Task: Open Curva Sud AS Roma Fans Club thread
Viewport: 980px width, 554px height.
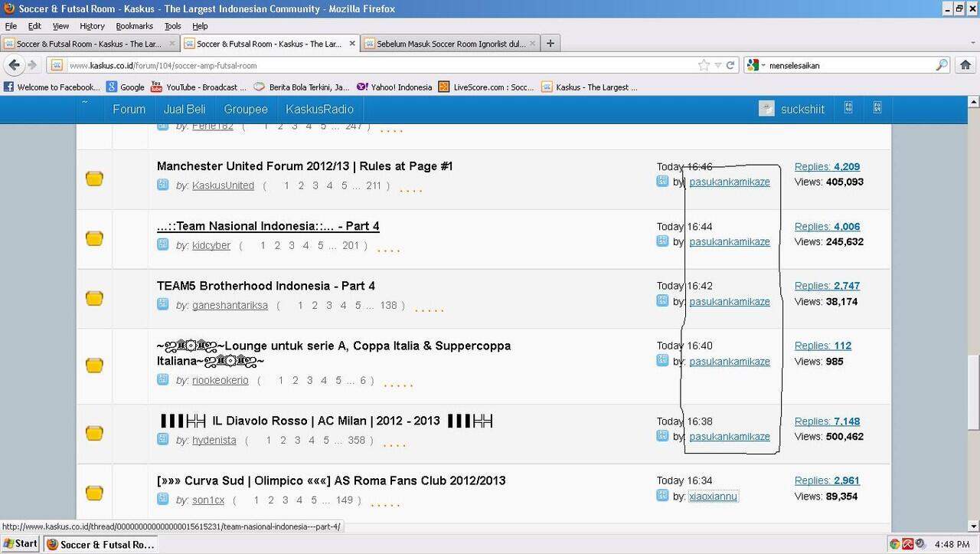Action: coord(332,480)
